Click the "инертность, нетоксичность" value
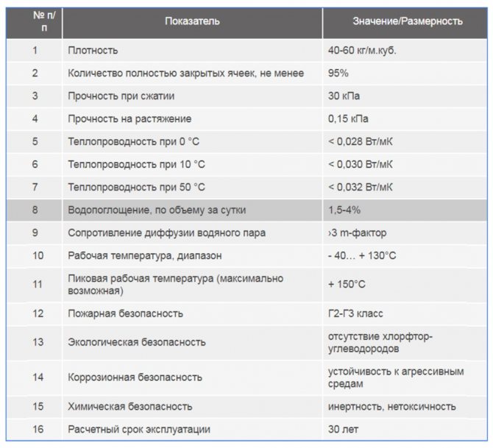 tap(391, 406)
